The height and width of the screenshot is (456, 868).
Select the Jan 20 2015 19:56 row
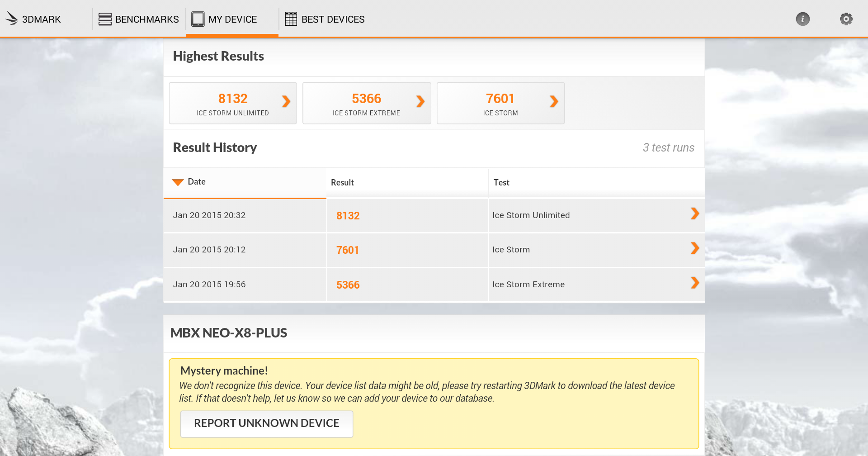[434, 285]
